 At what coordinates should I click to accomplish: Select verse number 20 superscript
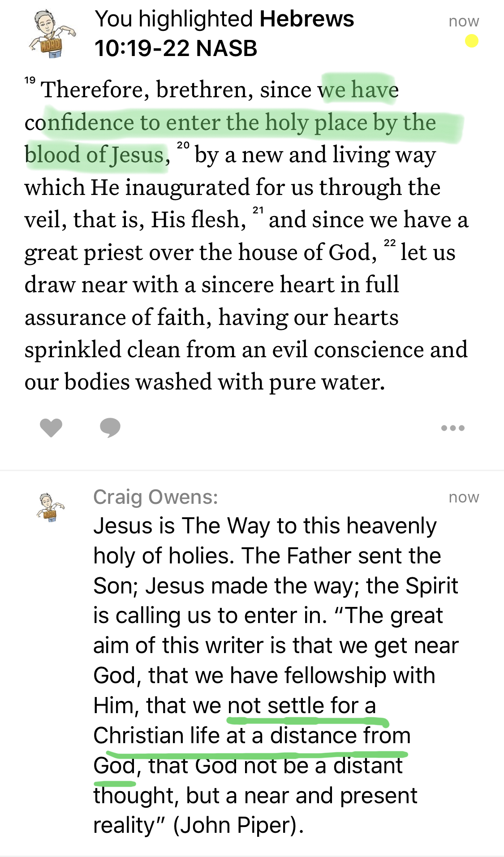tap(183, 146)
